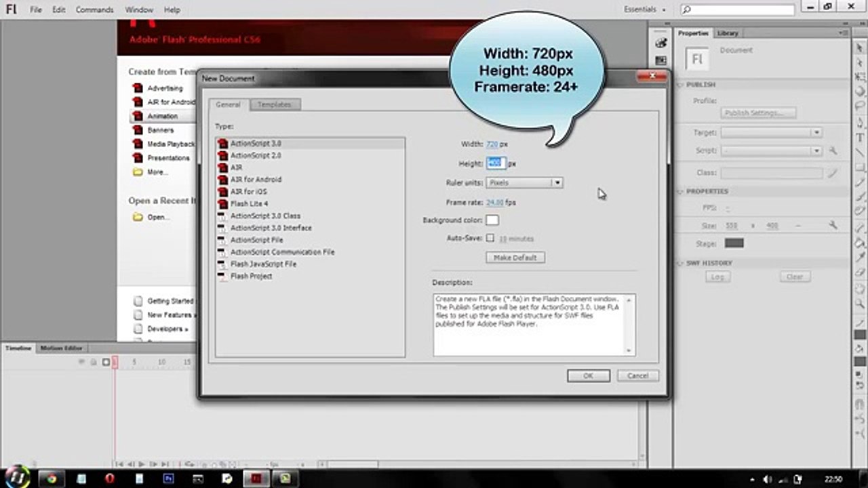Select the Deco tool
Image resolution: width=868 pixels, height=488 pixels.
tap(860, 212)
